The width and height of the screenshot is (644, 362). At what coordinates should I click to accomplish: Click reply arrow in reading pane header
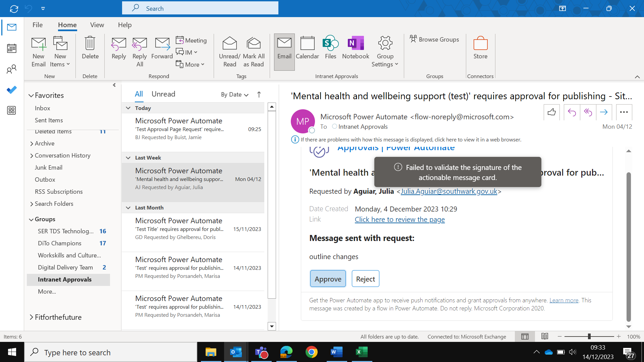(572, 112)
